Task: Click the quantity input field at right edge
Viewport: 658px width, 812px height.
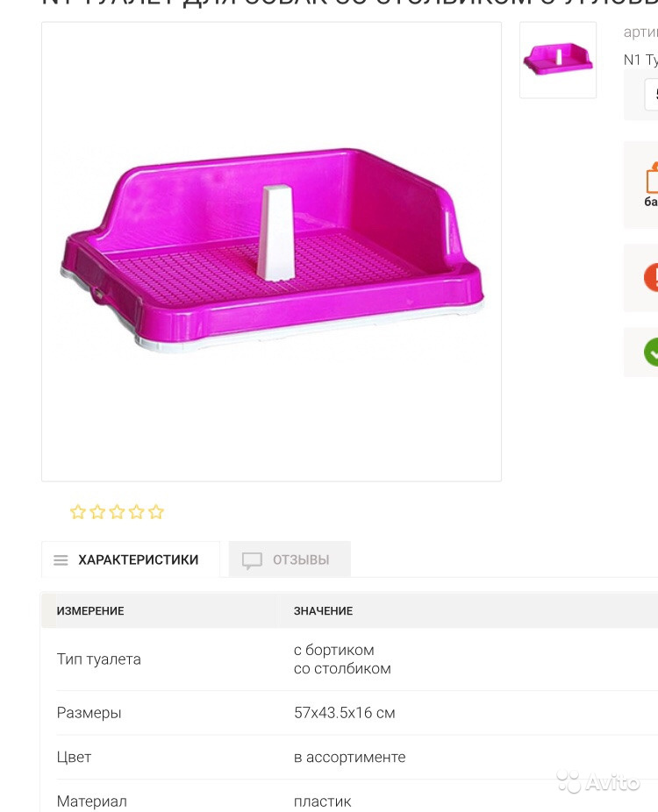Action: coord(651,94)
